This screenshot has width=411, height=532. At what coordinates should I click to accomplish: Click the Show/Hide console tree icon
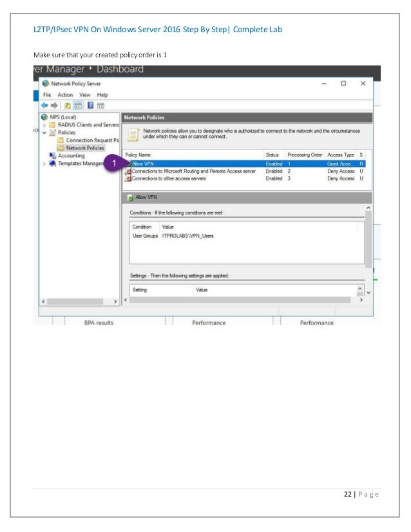[x=78, y=106]
